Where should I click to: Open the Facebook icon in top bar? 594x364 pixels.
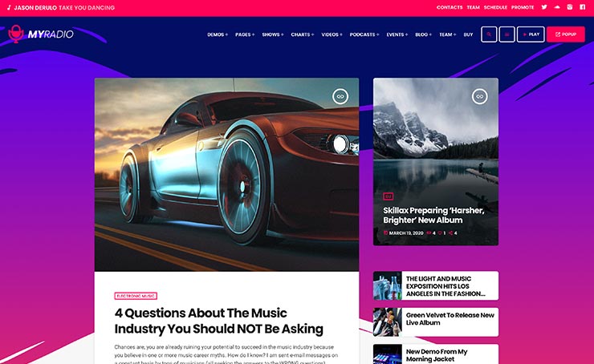pyautogui.click(x=582, y=7)
